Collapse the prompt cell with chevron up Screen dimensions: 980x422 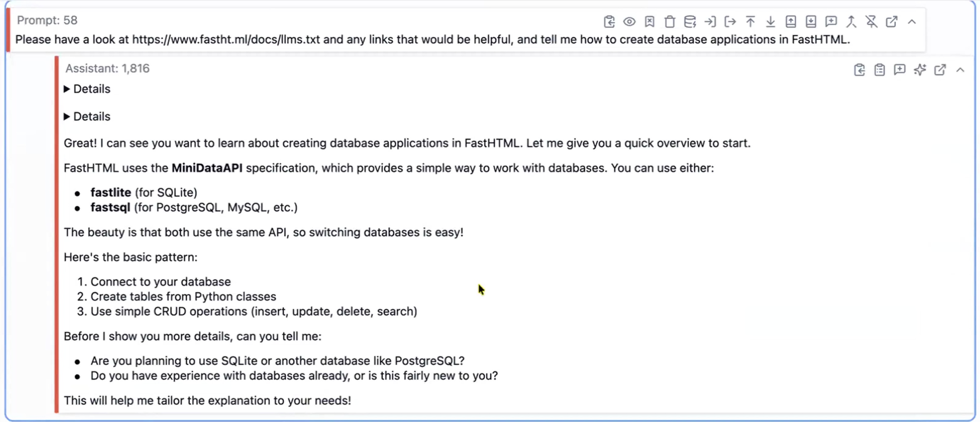pos(912,22)
